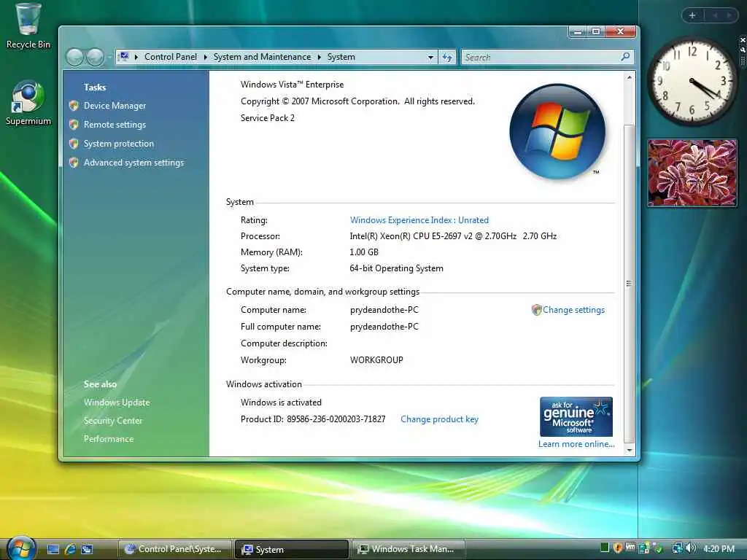Click Change product key link

[439, 419]
